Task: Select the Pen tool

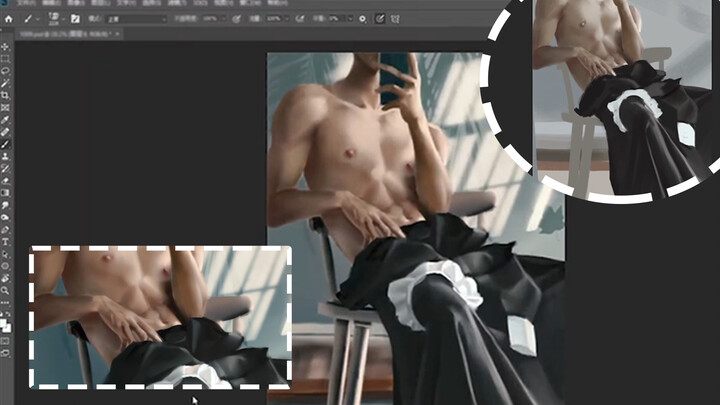Action: click(x=5, y=230)
